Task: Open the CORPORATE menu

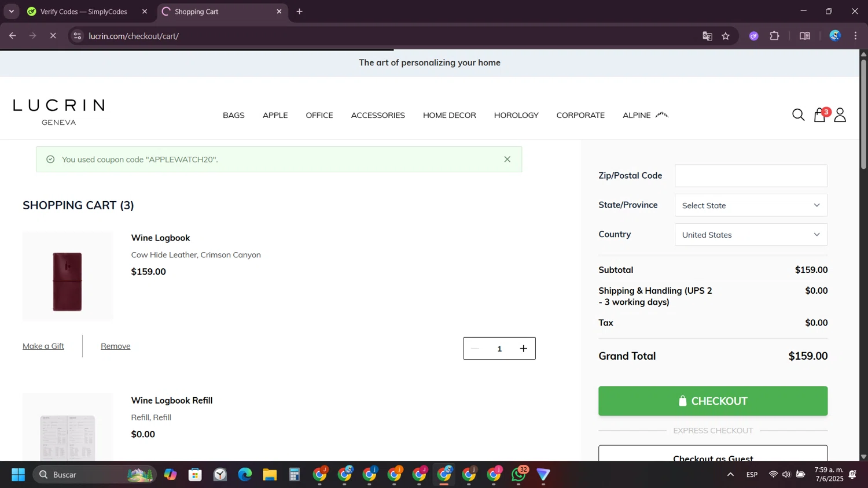Action: (580, 115)
